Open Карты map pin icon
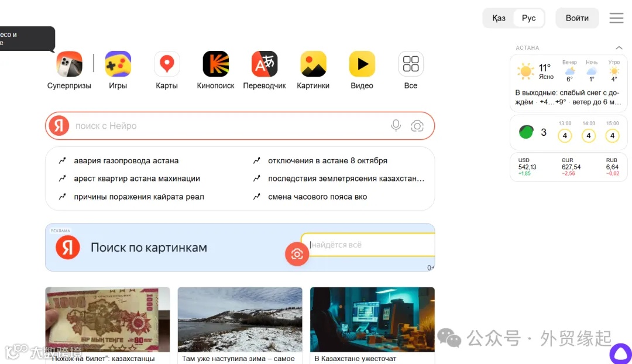632x364 pixels. [x=167, y=64]
